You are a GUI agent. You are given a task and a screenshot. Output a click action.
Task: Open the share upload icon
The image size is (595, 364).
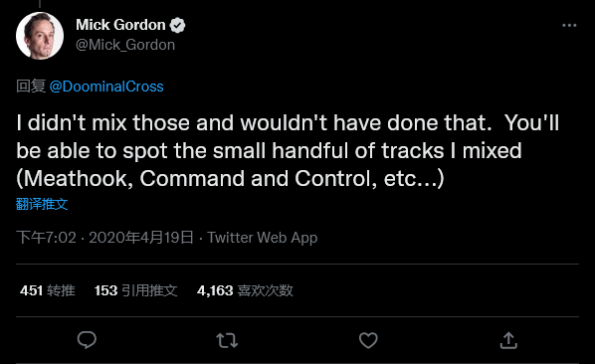508,340
